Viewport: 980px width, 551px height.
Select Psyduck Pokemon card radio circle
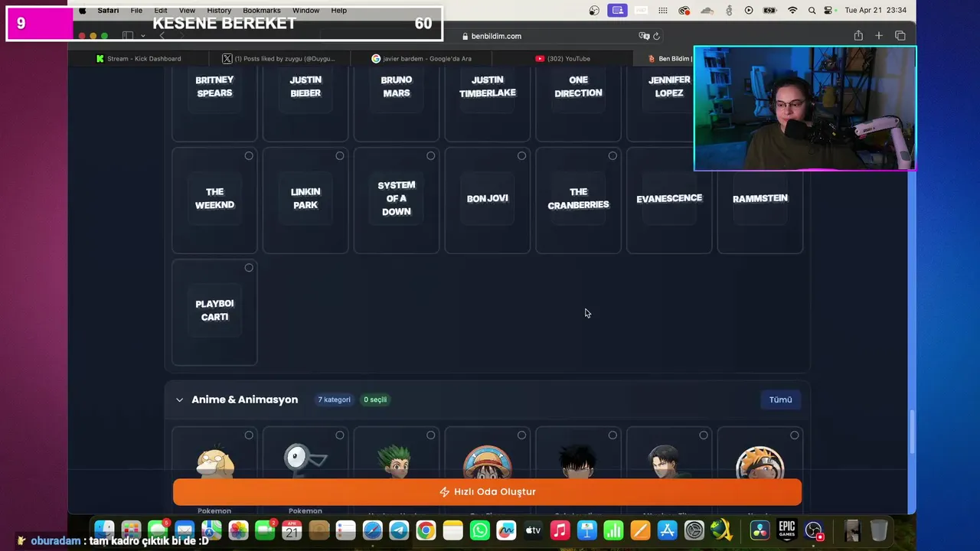click(249, 435)
